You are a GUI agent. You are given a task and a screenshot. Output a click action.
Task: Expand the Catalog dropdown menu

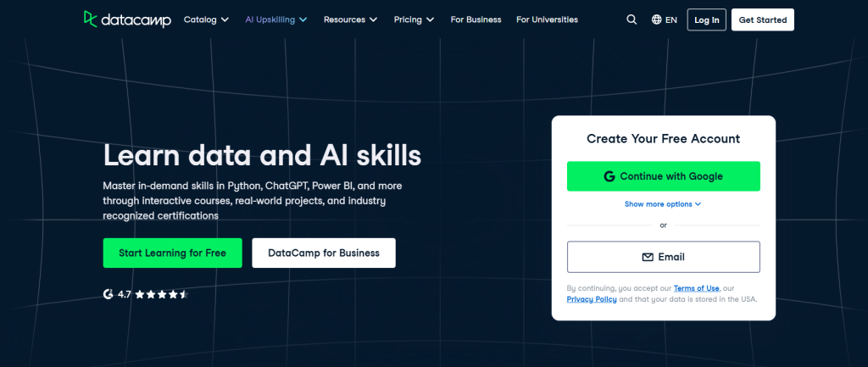206,19
